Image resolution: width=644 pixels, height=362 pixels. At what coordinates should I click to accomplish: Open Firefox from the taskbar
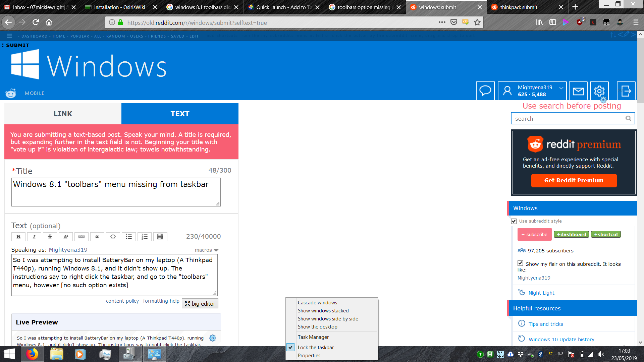[33, 354]
